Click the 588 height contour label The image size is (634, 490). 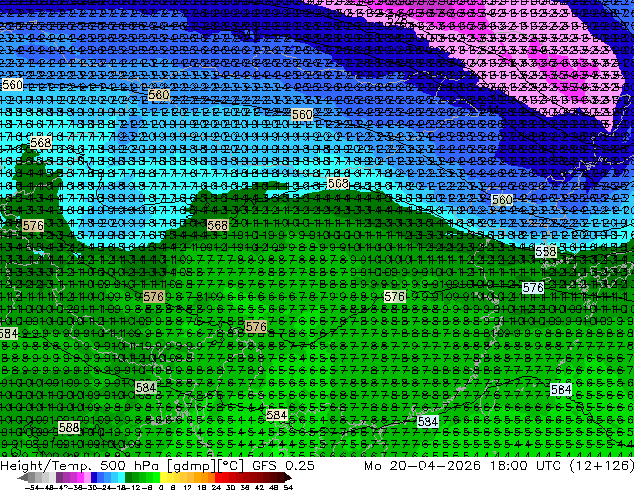(x=69, y=427)
